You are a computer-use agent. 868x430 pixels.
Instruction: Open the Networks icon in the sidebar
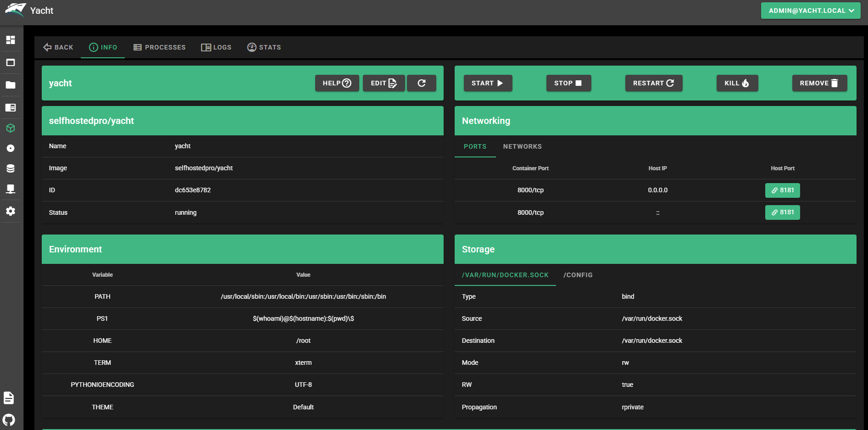click(11, 189)
